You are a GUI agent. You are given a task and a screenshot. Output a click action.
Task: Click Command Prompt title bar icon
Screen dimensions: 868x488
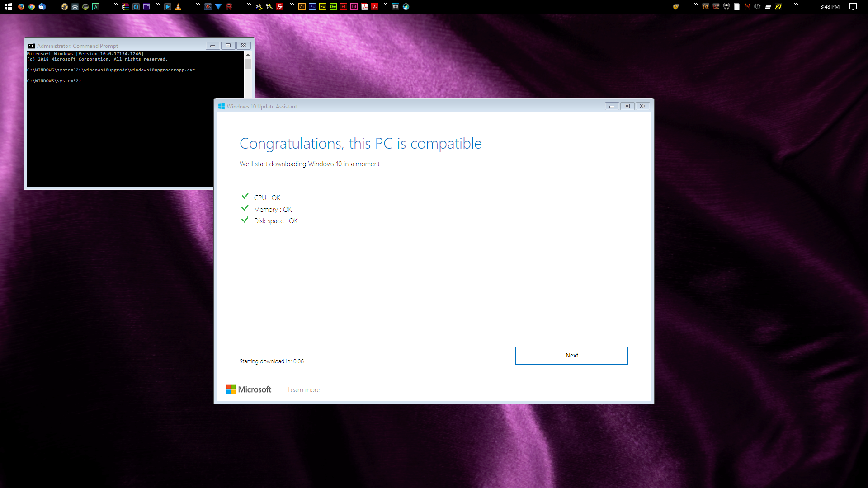32,46
